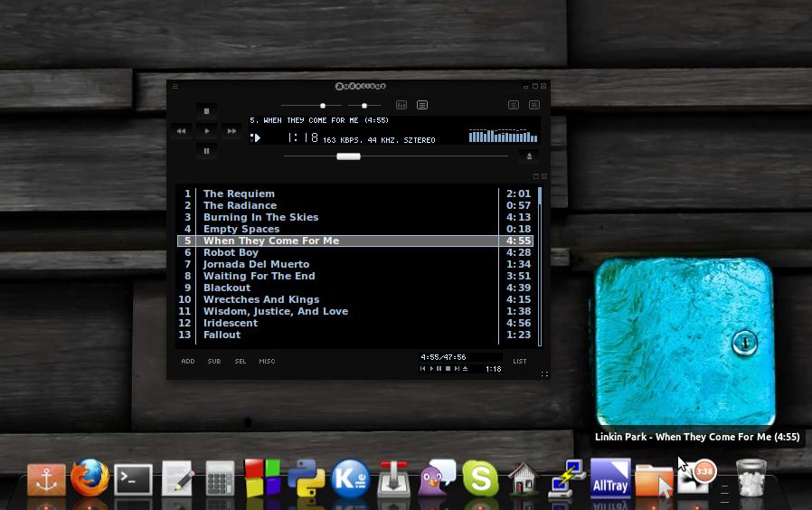Toggle the repeat button
Image resolution: width=812 pixels, height=510 pixels.
533,105
